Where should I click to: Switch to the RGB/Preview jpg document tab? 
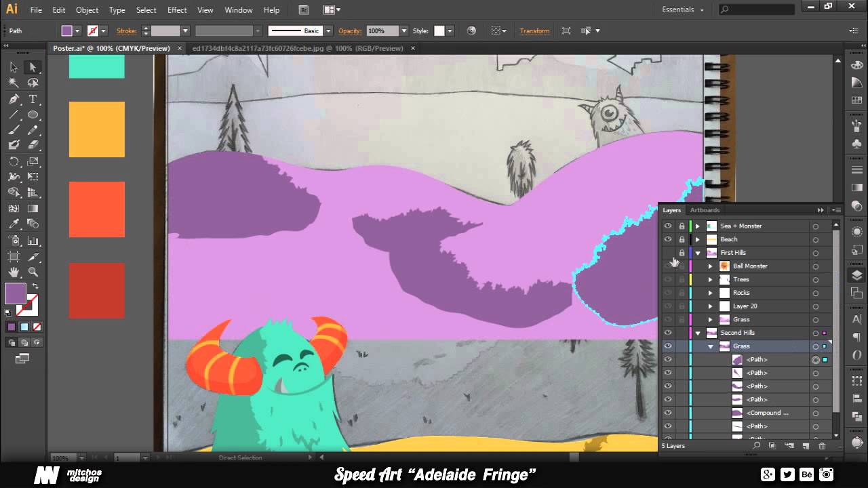click(298, 48)
